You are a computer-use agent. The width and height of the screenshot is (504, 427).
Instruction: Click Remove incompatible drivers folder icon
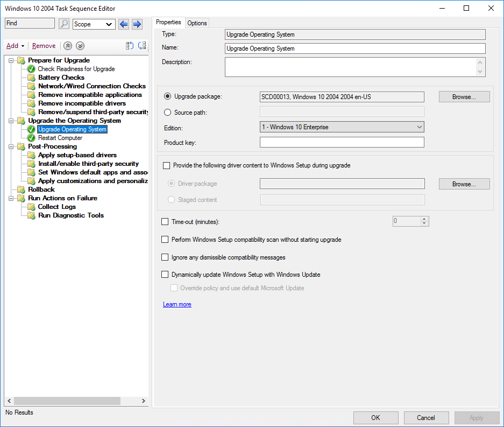[32, 103]
